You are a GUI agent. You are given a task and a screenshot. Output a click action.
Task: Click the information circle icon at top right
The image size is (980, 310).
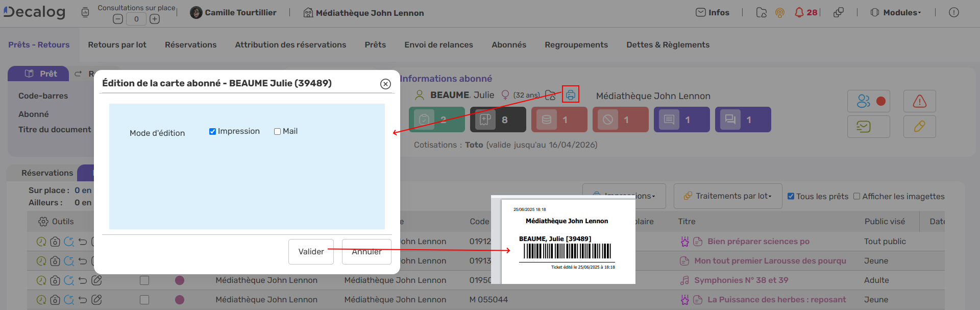[953, 13]
